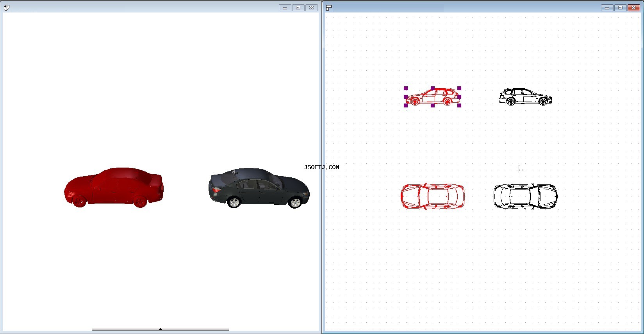Click the top-middle purple selection handle
The height and width of the screenshot is (334, 644).
coord(433,88)
